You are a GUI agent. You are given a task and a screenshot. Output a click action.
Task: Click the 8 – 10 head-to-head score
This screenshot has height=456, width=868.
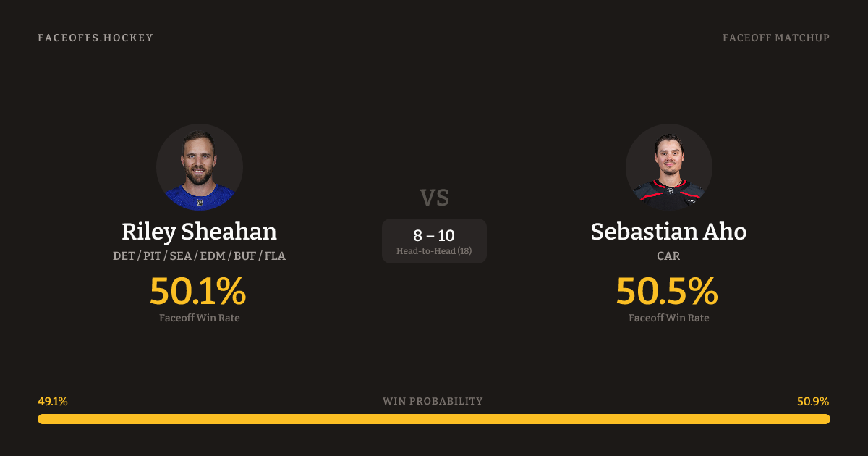[x=434, y=235]
